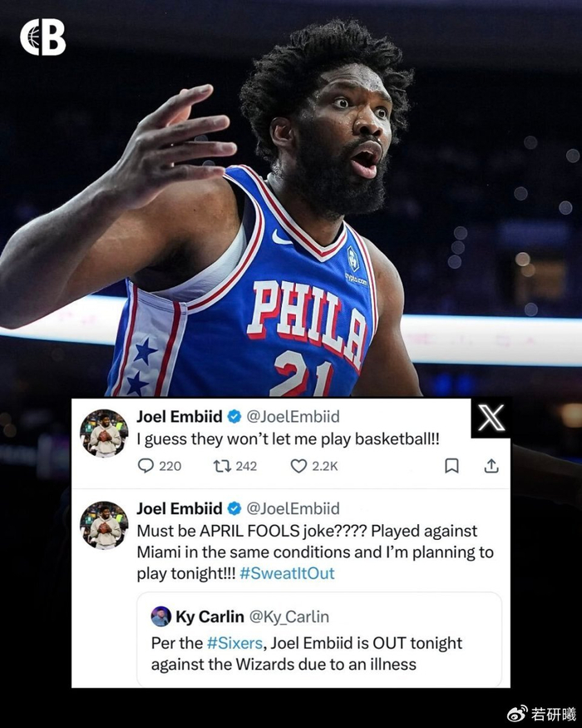
Task: Click the Weibo watermark logo
Action: pyautogui.click(x=517, y=713)
